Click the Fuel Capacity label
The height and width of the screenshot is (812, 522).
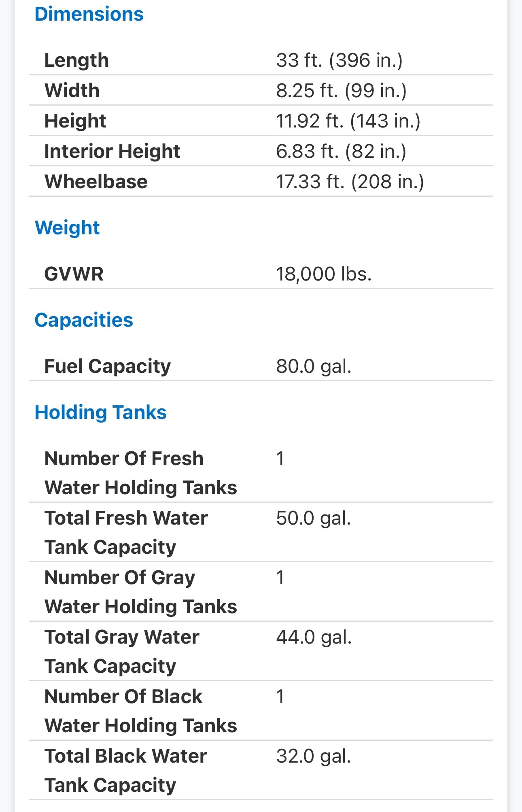(108, 366)
